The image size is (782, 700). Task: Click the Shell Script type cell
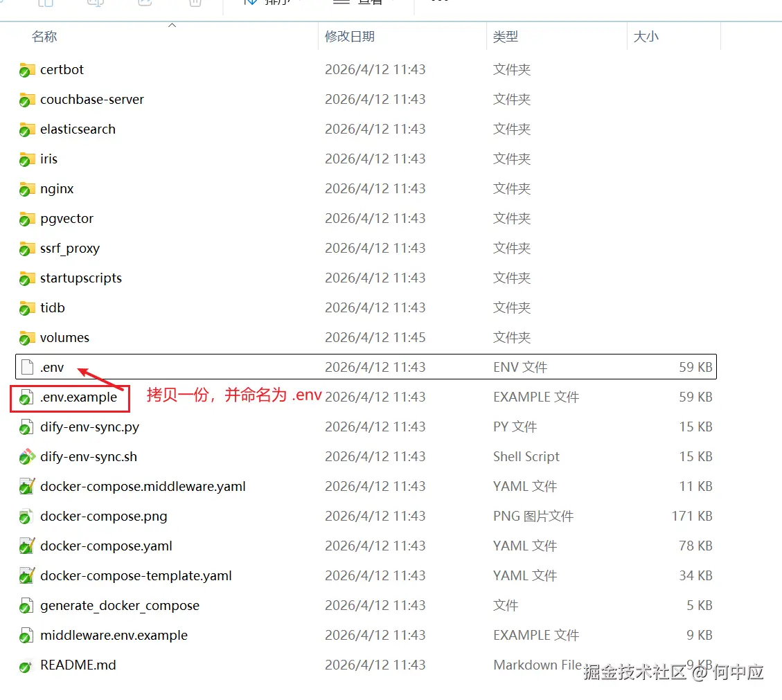526,457
